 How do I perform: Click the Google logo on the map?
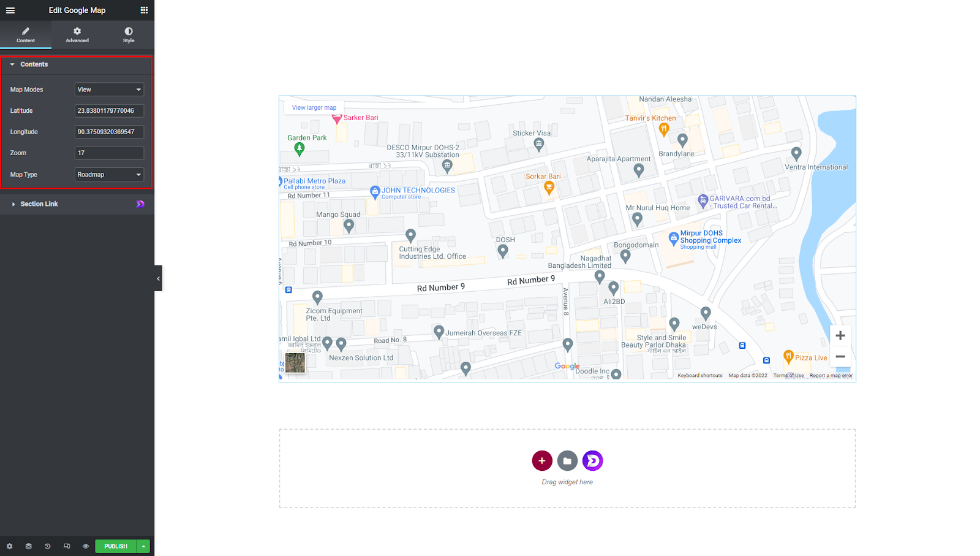(x=567, y=367)
